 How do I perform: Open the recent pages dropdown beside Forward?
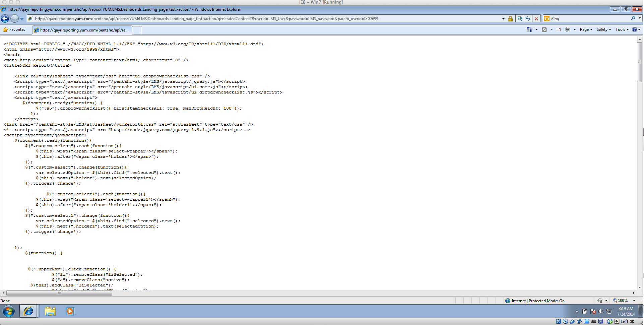[x=22, y=19]
